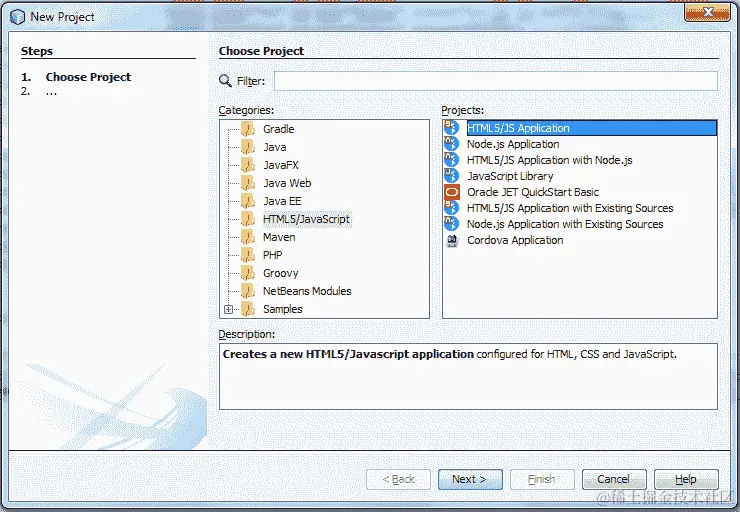Screen dimensions: 740x512
Task: Click the JavaScript Library project icon
Action: click(x=452, y=176)
